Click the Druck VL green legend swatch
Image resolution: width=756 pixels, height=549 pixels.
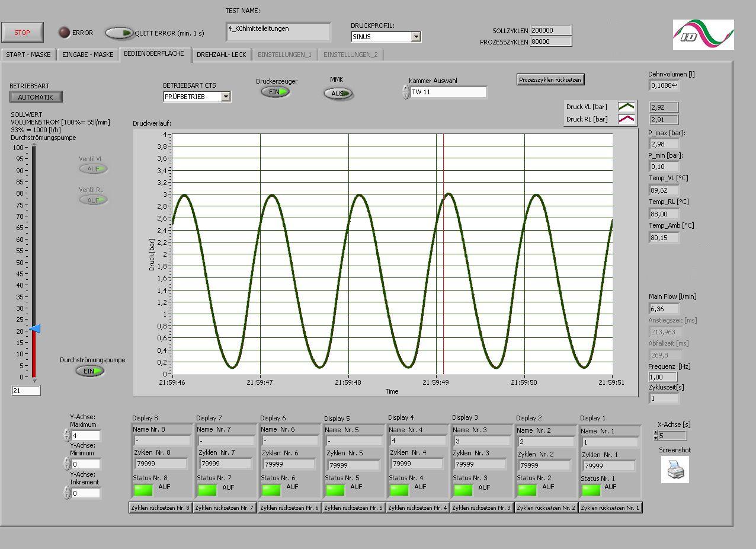(x=626, y=107)
